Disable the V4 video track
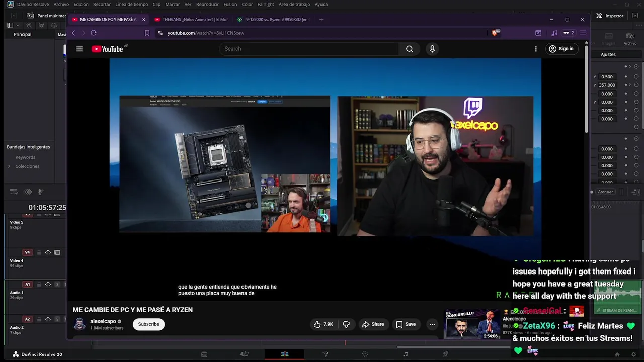 pyautogui.click(x=57, y=252)
